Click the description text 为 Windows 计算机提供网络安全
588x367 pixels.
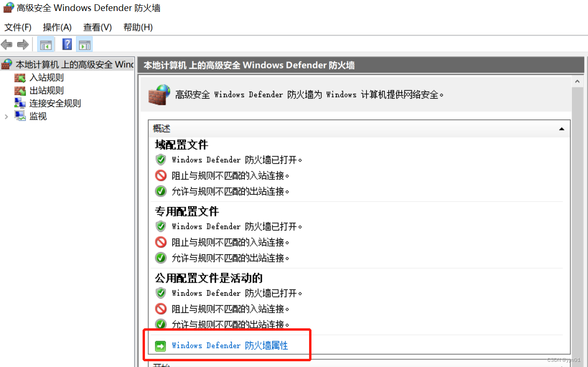pos(379,95)
